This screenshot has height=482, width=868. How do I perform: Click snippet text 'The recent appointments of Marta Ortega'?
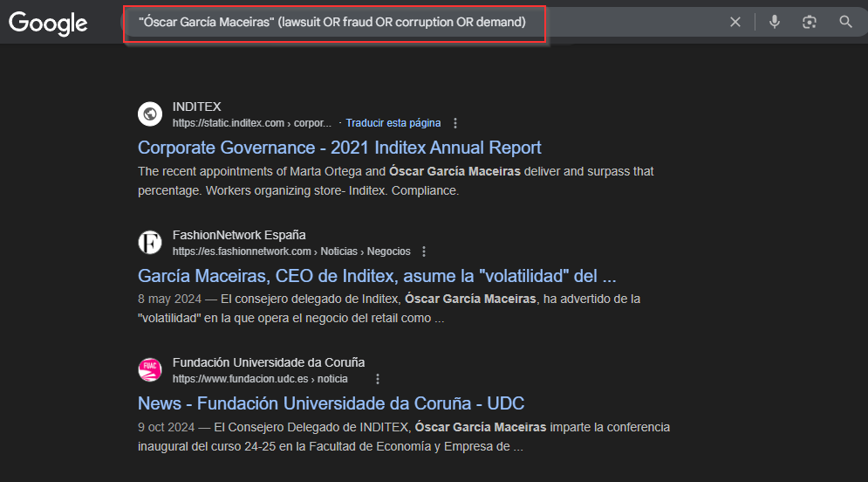tap(249, 172)
